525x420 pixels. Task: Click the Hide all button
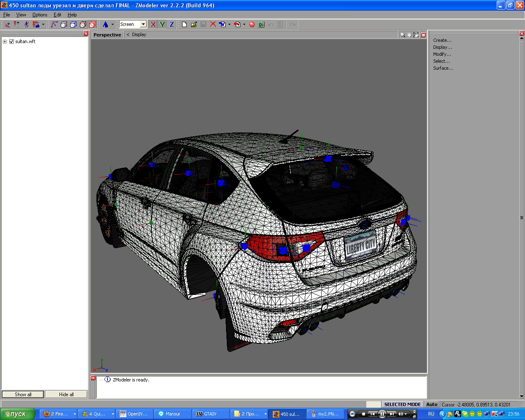click(x=66, y=395)
